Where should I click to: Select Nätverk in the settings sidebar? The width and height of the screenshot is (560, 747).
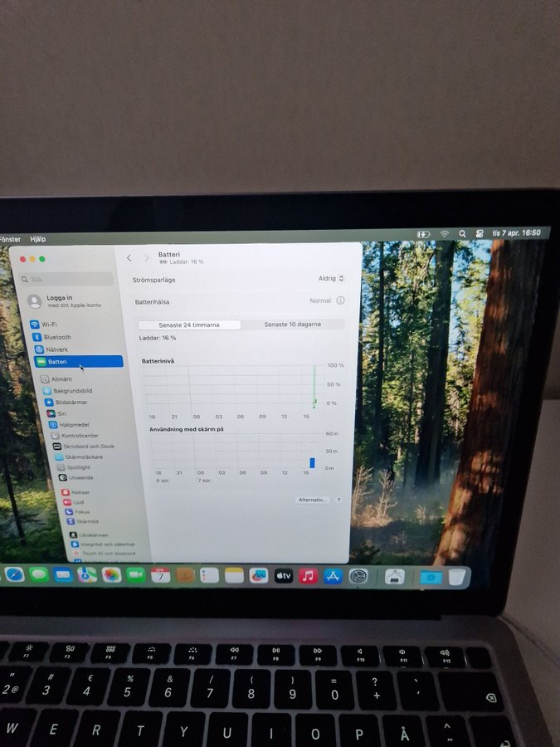pos(56,349)
